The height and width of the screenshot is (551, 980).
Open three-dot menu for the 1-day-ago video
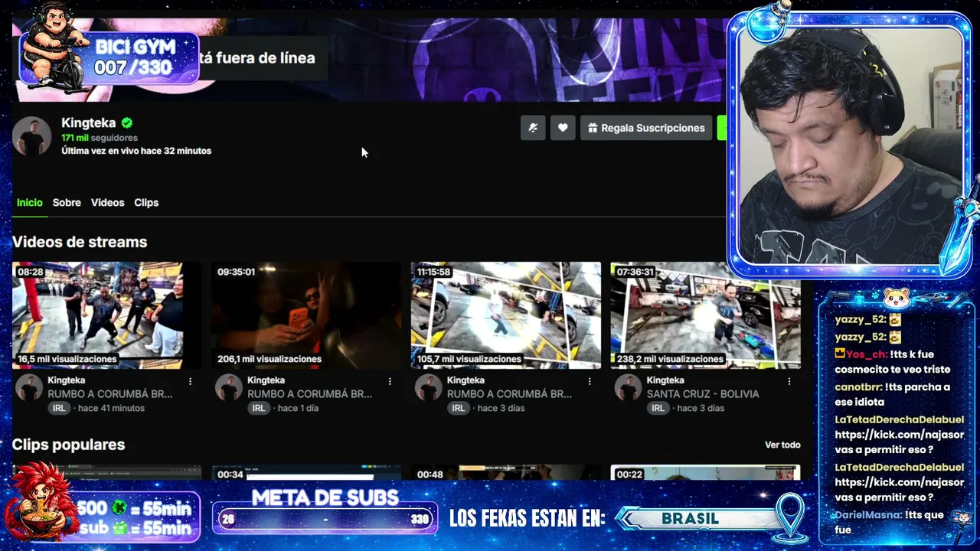coord(390,381)
